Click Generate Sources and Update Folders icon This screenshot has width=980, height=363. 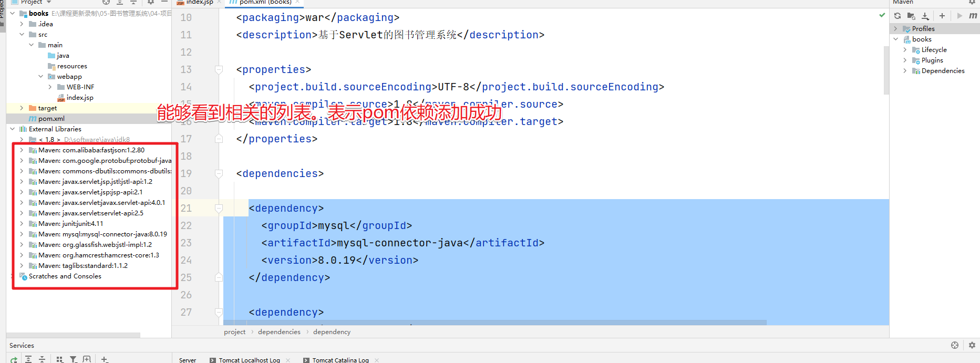click(911, 16)
